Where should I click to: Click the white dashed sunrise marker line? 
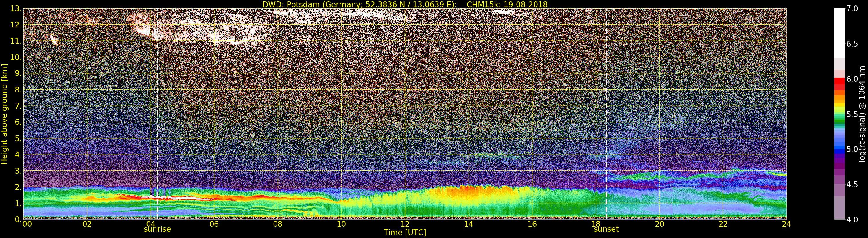pyautogui.click(x=157, y=114)
